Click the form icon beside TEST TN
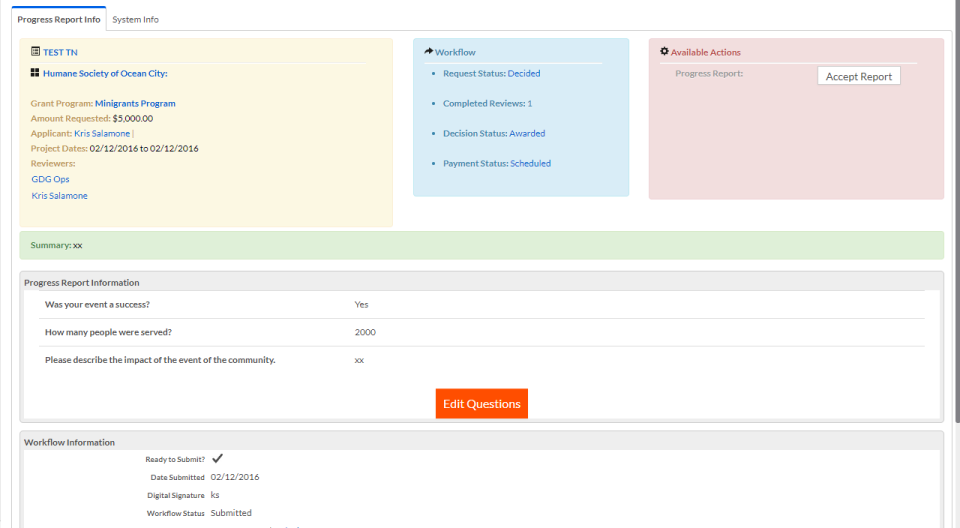The width and height of the screenshot is (960, 528). pos(36,51)
